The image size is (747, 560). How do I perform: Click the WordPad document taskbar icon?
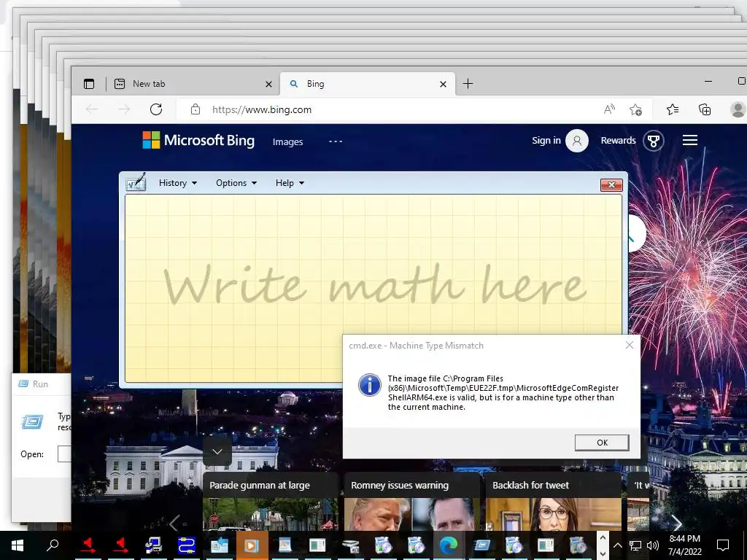click(x=285, y=545)
